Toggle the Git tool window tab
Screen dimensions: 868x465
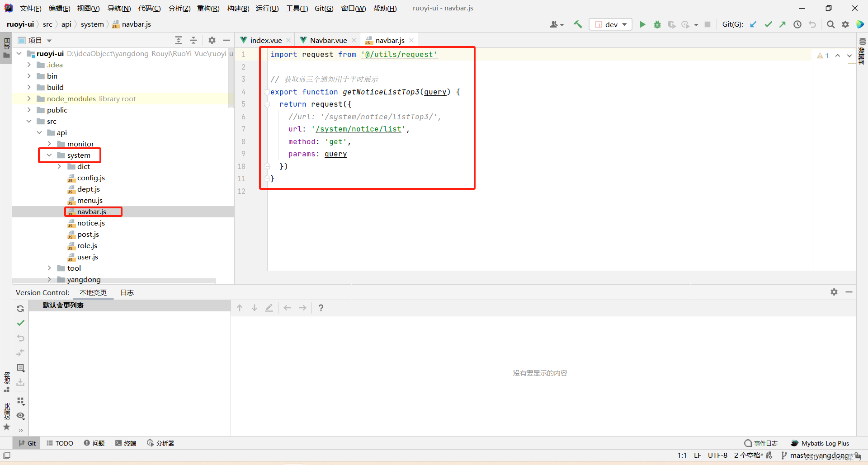[26, 443]
